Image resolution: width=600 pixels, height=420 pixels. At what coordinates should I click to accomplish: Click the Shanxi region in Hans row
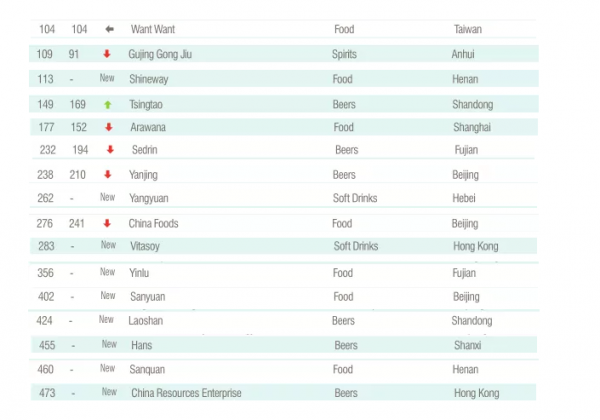click(467, 345)
